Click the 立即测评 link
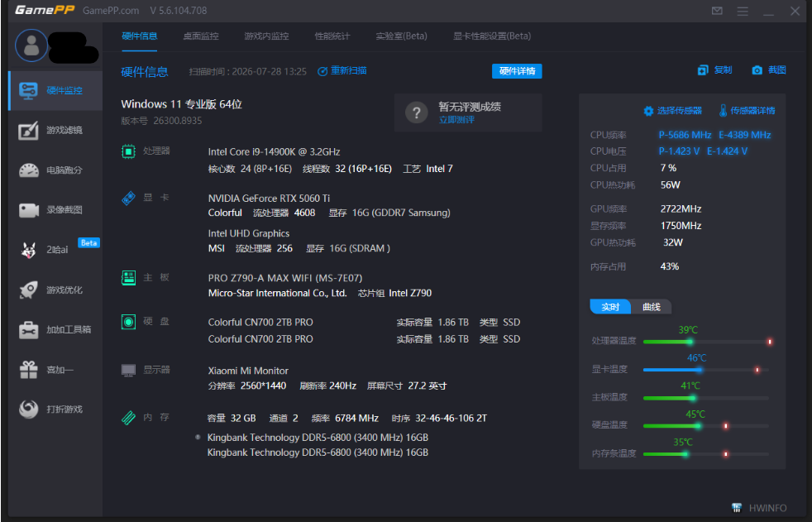 [x=456, y=120]
